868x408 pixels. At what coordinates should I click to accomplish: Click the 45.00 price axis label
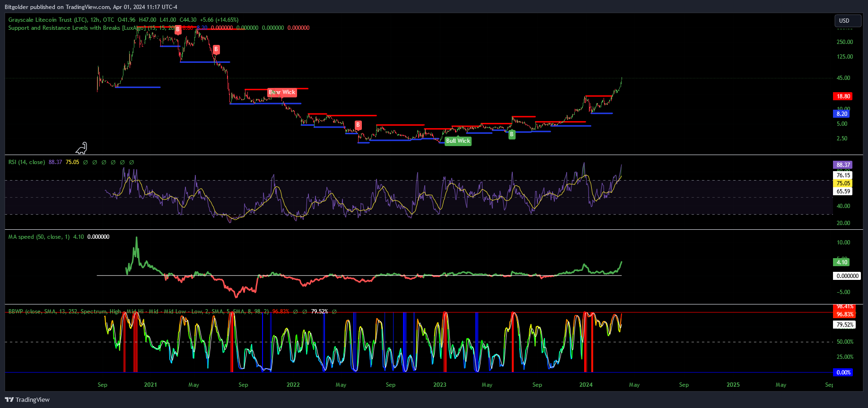(843, 78)
